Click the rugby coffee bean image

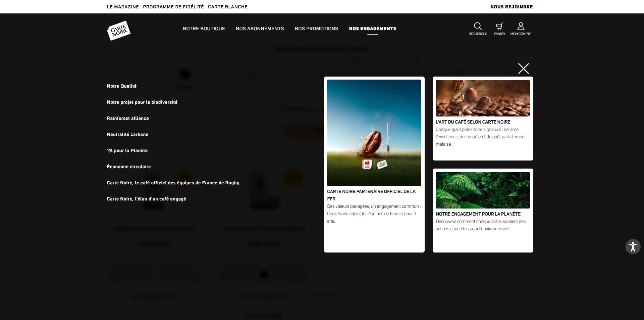[374, 133]
